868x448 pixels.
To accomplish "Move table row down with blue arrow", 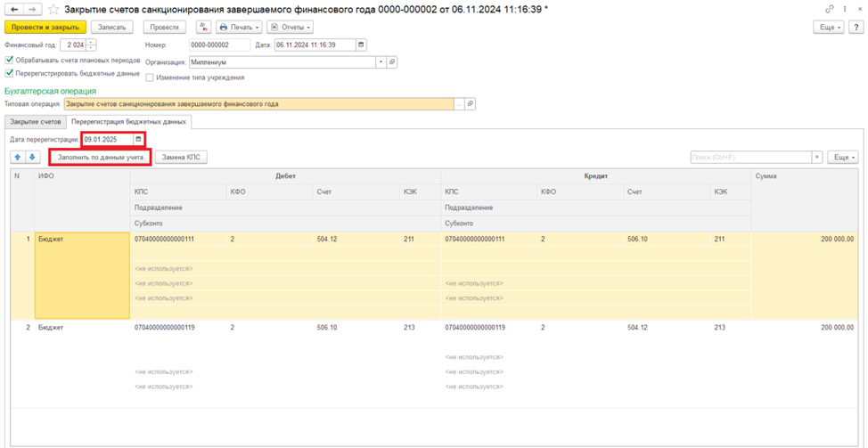I will point(32,158).
